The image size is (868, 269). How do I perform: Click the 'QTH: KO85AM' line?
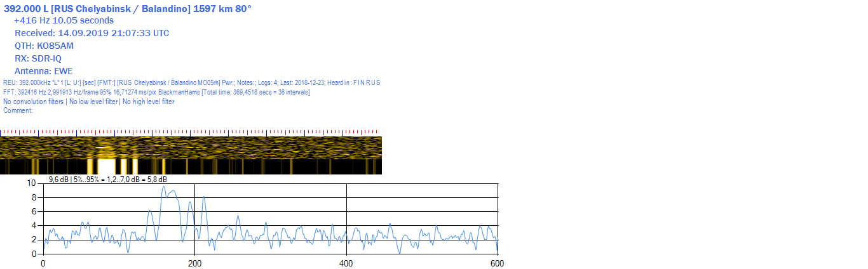coord(44,46)
